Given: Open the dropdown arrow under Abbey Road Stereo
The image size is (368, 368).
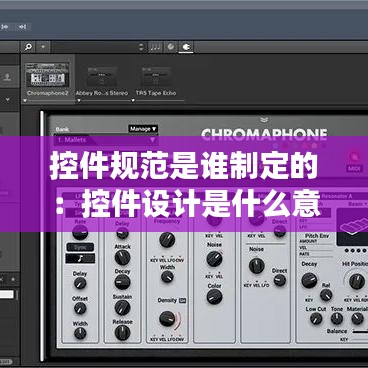Looking at the screenshot, I should point(79,100).
